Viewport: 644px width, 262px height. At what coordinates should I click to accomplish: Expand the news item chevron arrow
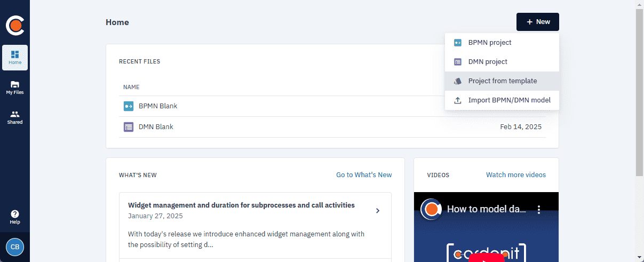coord(378,211)
